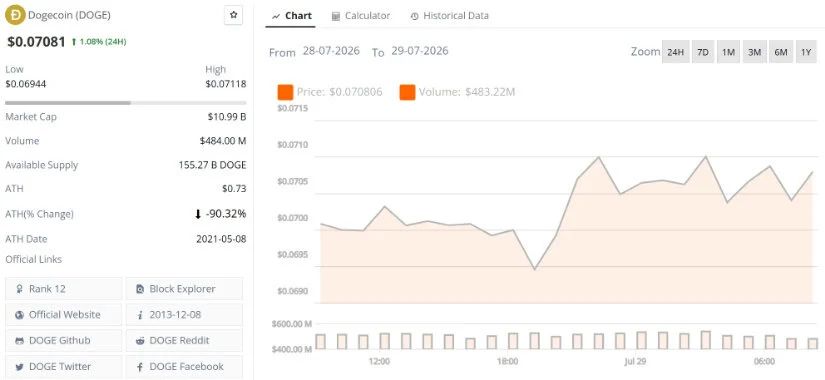The width and height of the screenshot is (825, 380).
Task: Click the 2013-12-08 launch date button
Action: 184,315
